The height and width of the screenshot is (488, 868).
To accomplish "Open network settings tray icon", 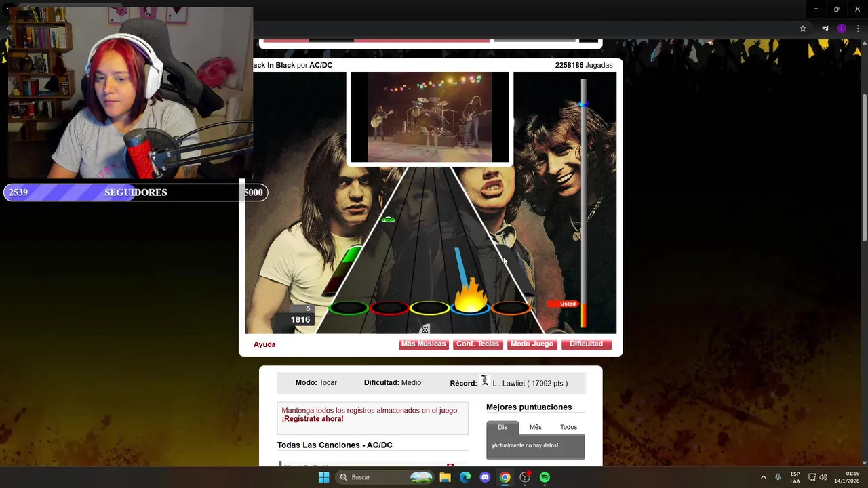I will coord(812,477).
